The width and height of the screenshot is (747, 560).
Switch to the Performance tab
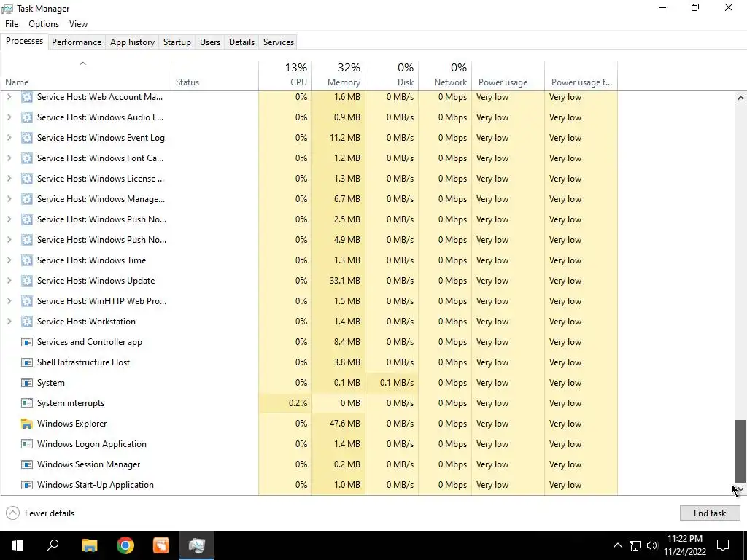77,42
